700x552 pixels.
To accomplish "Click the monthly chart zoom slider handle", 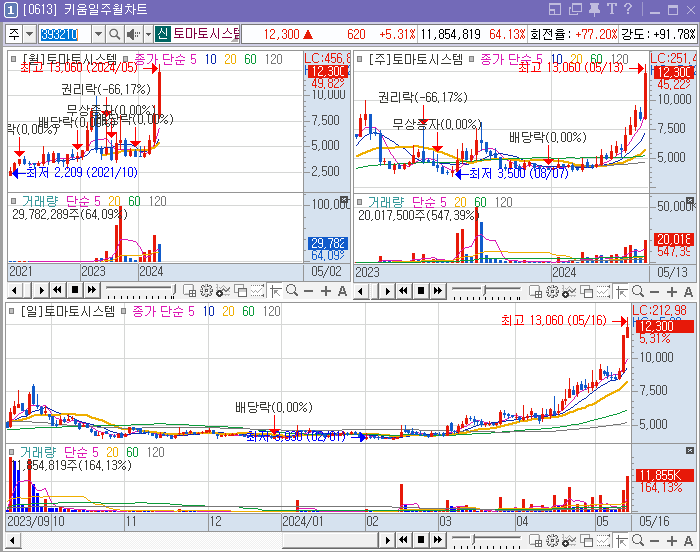I will (x=173, y=290).
